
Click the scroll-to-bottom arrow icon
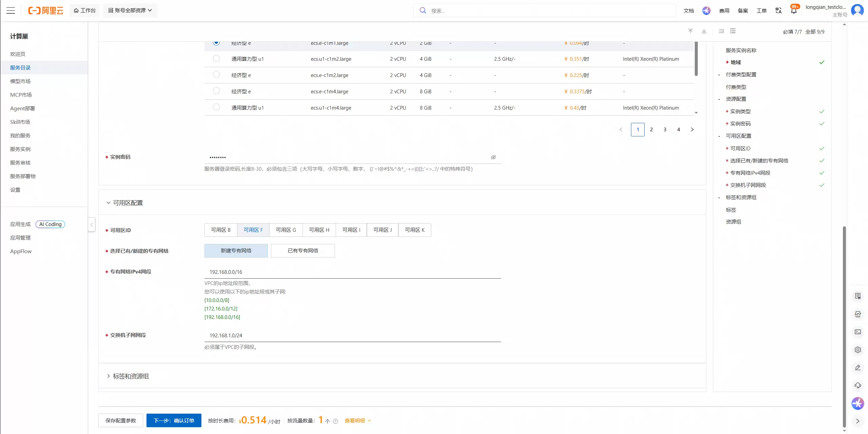[x=704, y=31]
